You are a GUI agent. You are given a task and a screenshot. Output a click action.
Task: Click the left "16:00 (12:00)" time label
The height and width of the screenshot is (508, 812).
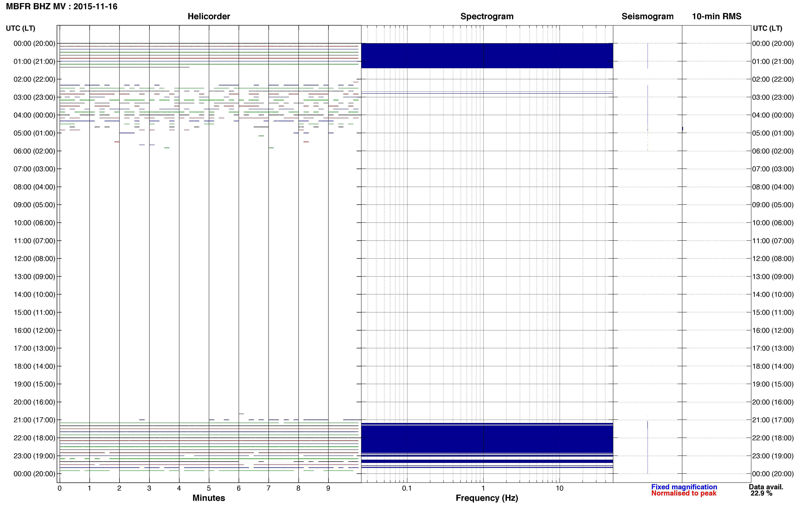point(34,330)
